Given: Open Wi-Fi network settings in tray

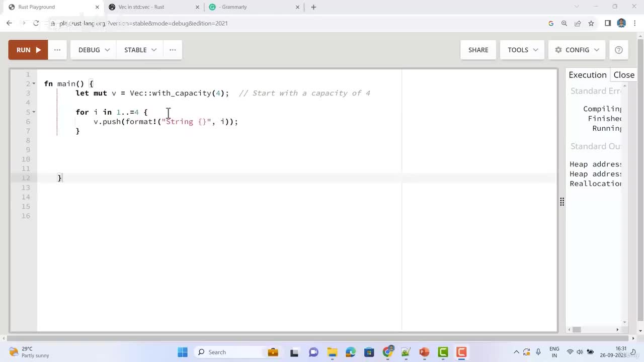Looking at the screenshot, I should click(x=570, y=352).
